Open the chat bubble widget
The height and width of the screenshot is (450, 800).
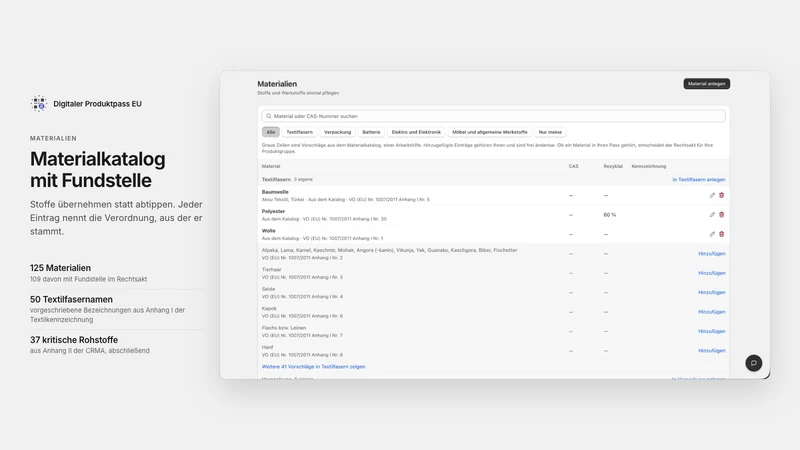pos(754,363)
